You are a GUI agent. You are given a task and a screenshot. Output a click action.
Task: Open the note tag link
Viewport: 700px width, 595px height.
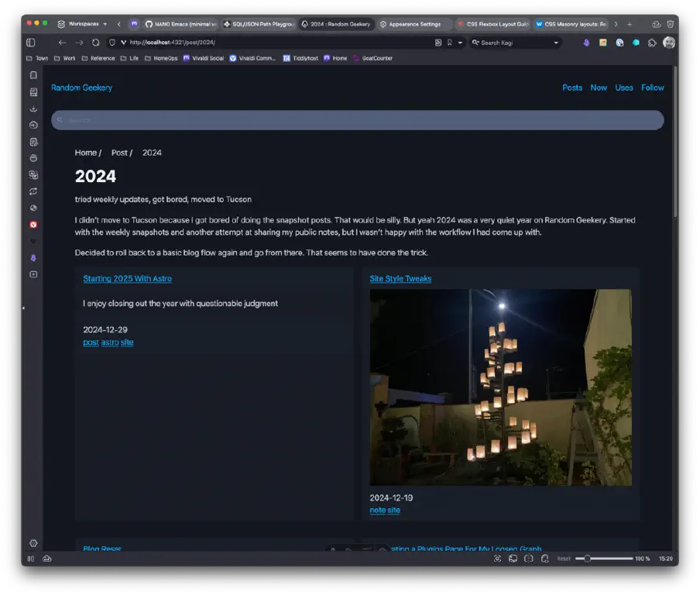(x=378, y=510)
